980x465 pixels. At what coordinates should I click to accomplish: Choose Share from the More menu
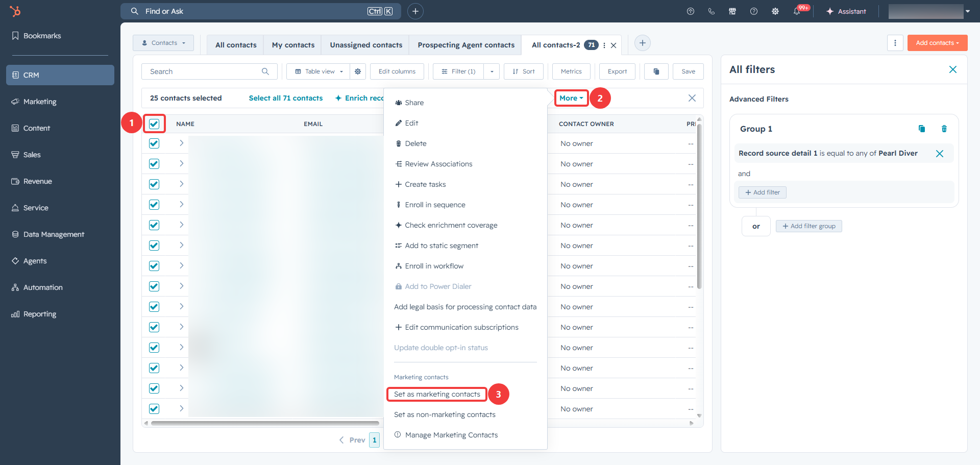(465, 103)
